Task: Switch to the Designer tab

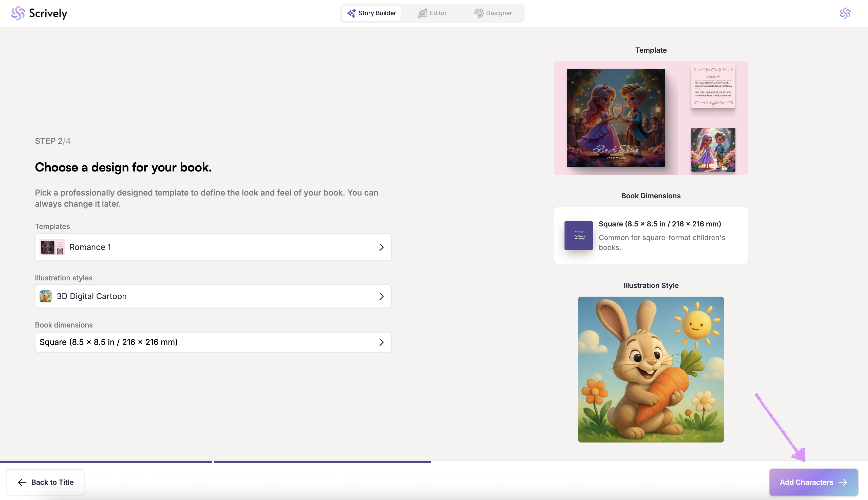Action: (x=493, y=13)
